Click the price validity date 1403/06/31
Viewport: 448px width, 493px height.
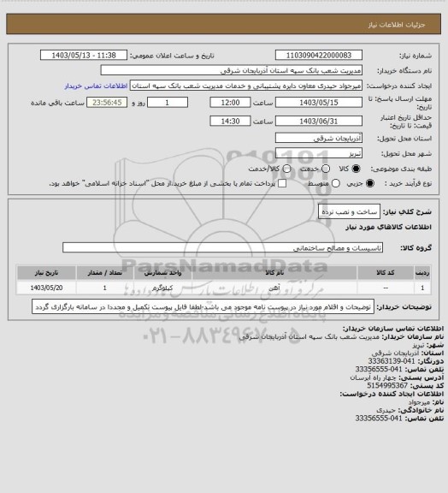pos(319,121)
